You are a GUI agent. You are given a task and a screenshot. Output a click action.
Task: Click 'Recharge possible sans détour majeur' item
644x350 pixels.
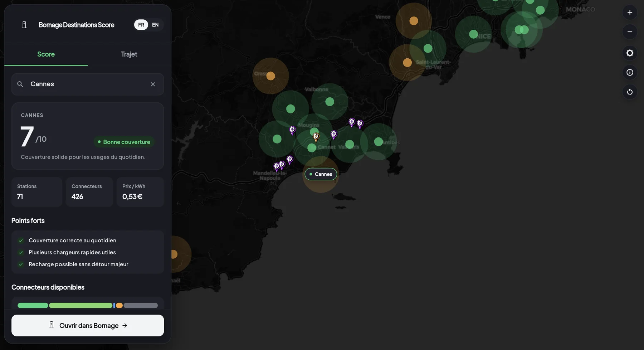[78, 264]
